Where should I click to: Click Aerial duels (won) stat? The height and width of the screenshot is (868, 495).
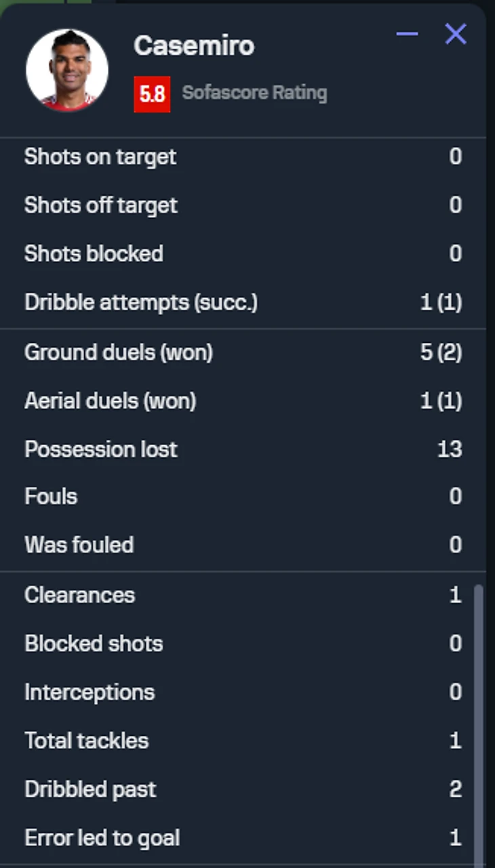(x=110, y=401)
